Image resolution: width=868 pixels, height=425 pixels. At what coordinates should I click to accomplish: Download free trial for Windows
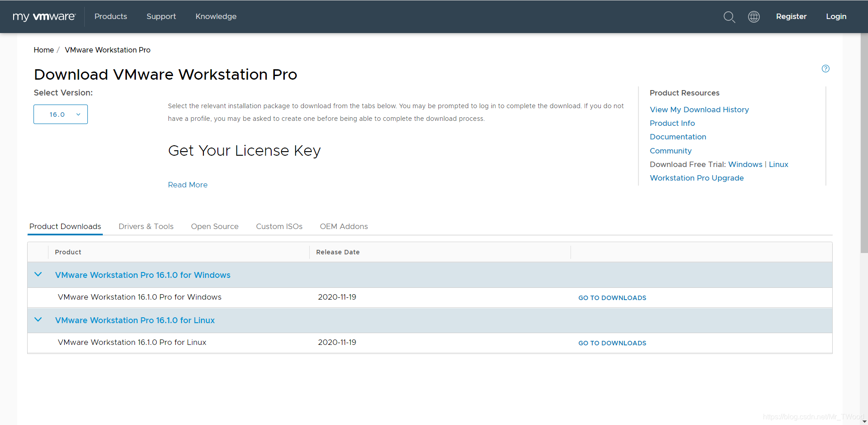pos(745,164)
